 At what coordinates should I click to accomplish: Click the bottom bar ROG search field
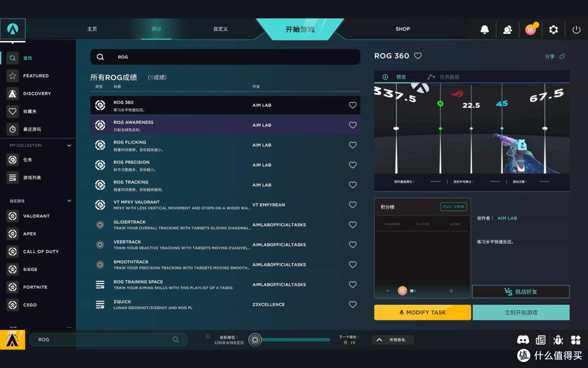[108, 340]
